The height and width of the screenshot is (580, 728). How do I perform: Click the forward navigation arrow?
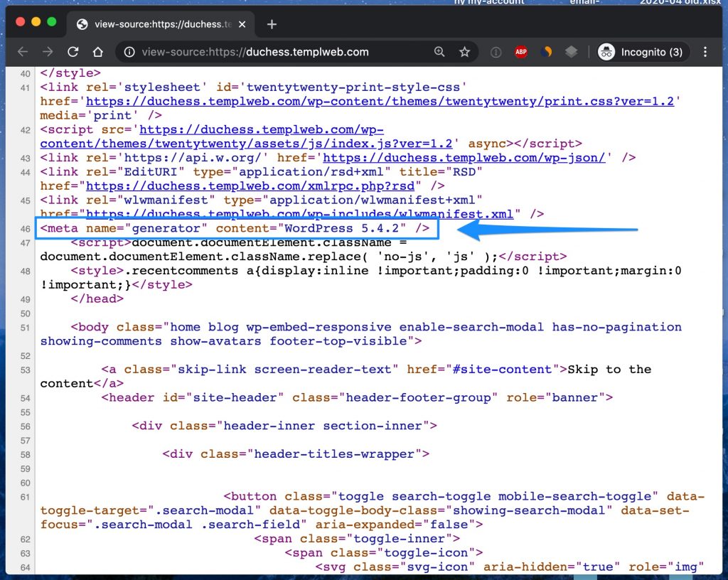coord(48,51)
